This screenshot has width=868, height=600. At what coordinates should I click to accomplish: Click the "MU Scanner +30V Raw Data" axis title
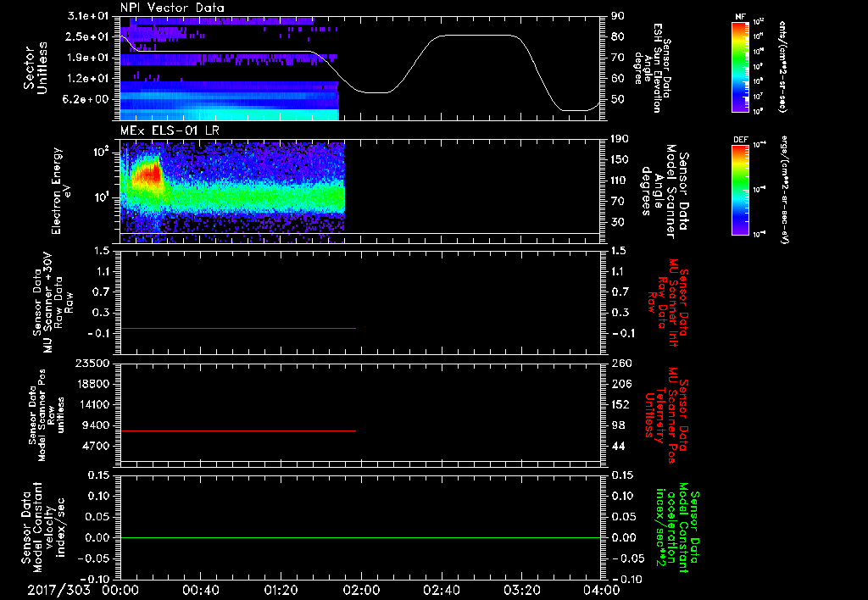point(53,303)
